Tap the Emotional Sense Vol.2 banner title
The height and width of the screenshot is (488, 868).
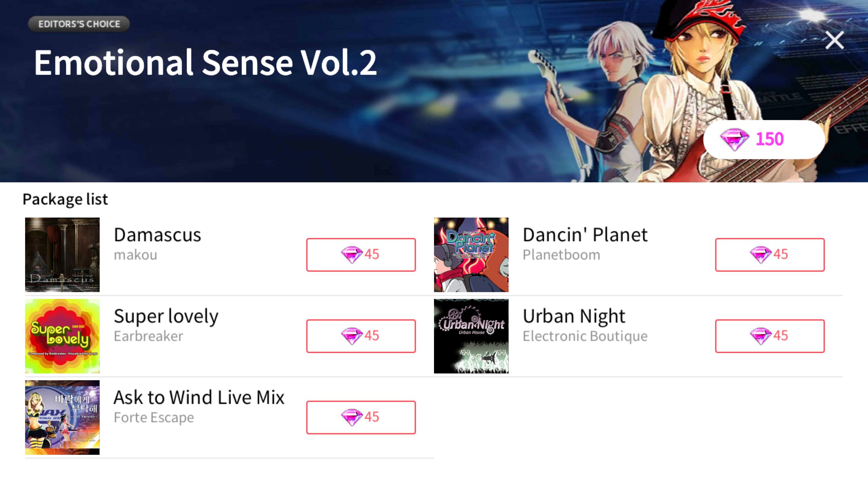(x=205, y=62)
